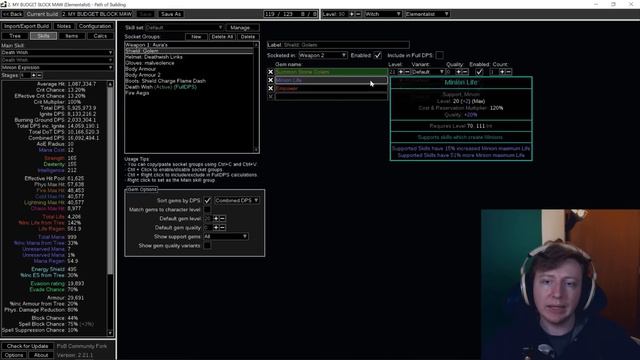
Task: Increase gem Count with plus button
Action: tap(502, 72)
